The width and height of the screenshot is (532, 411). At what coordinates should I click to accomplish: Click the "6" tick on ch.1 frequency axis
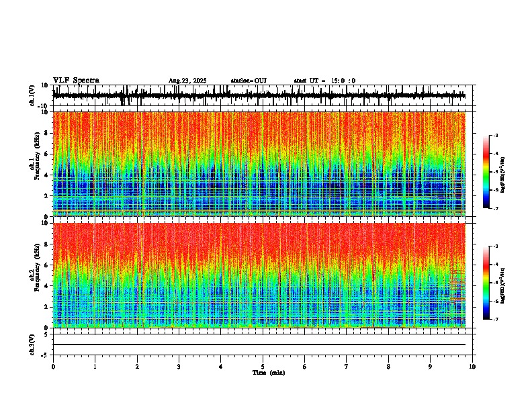coord(46,154)
